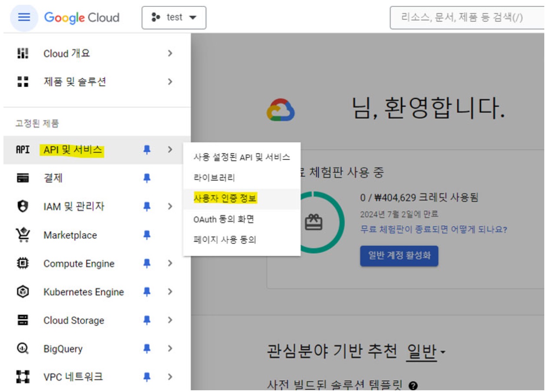Unpin VPC 네트워크 from pinned products
This screenshot has height=392, width=546.
pos(147,377)
